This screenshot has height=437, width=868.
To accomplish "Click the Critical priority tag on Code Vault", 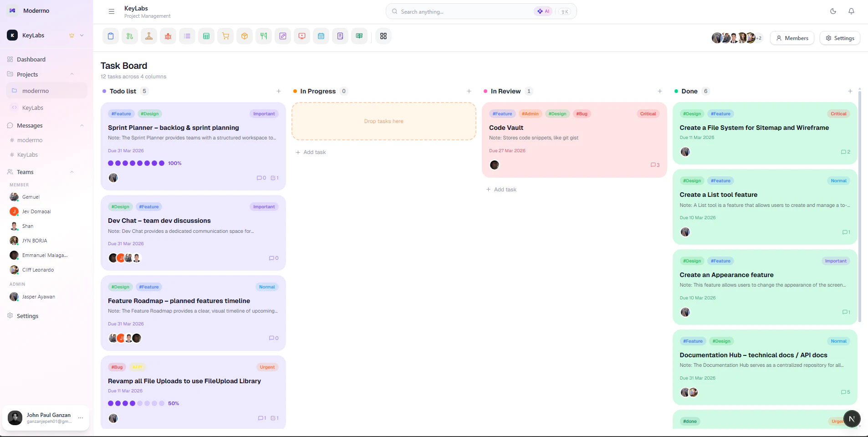I will [x=648, y=114].
